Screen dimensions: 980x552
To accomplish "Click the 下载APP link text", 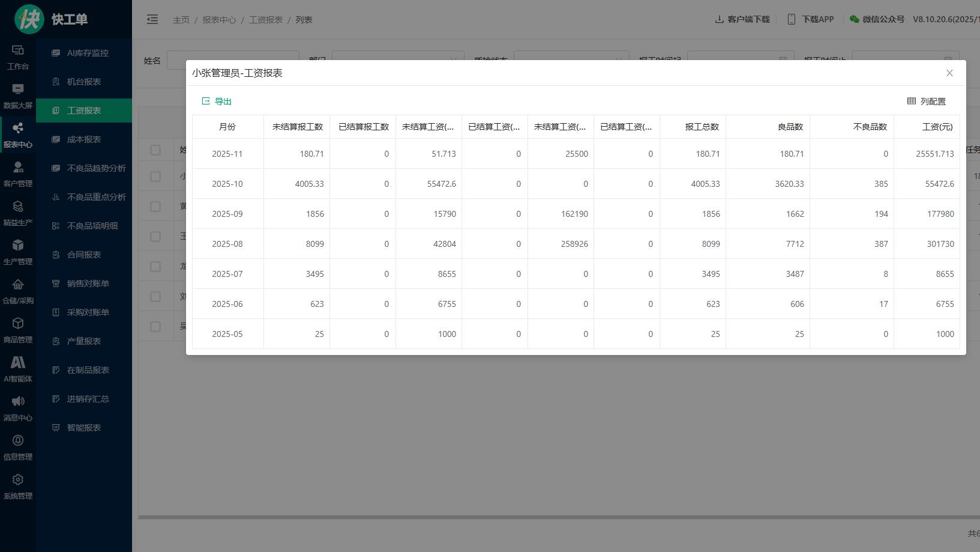I will (818, 19).
